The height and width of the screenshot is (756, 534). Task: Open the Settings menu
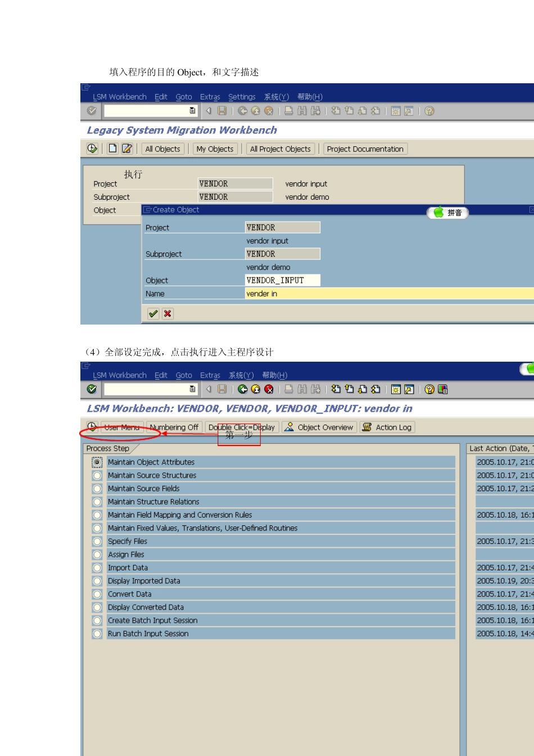click(242, 97)
